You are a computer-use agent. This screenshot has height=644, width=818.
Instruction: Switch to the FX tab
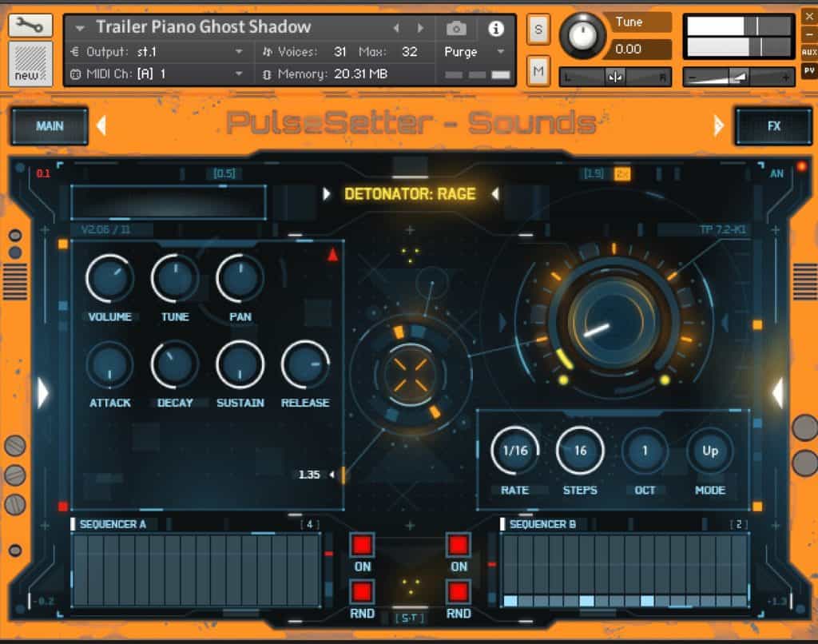pyautogui.click(x=773, y=125)
